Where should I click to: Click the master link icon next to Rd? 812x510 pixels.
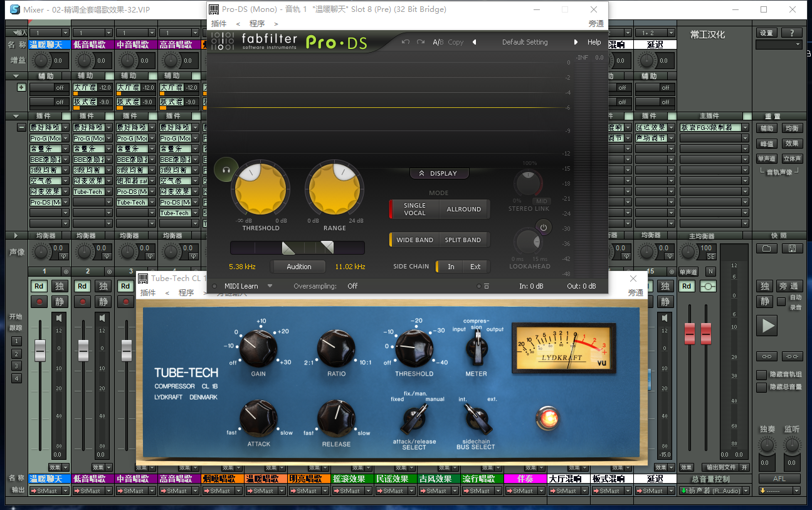[709, 286]
